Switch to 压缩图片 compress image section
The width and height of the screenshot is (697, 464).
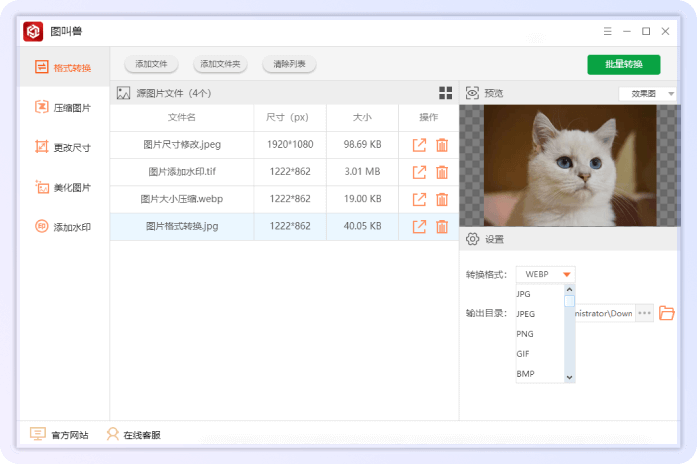[x=63, y=108]
